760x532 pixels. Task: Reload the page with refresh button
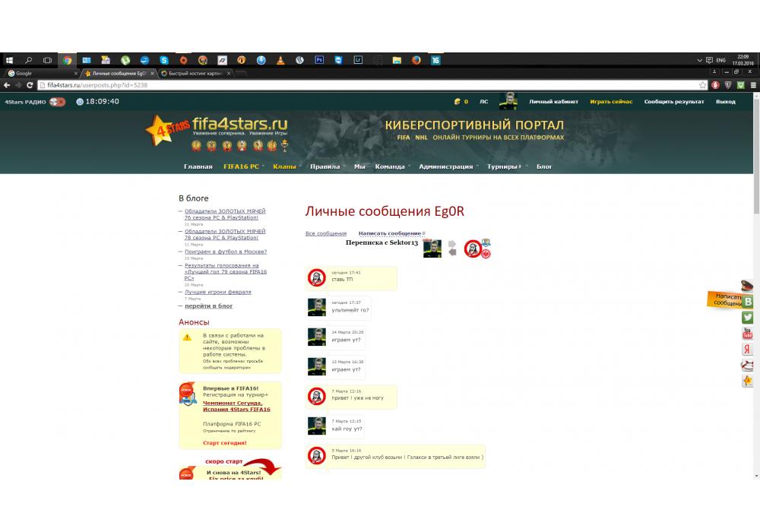tap(30, 85)
